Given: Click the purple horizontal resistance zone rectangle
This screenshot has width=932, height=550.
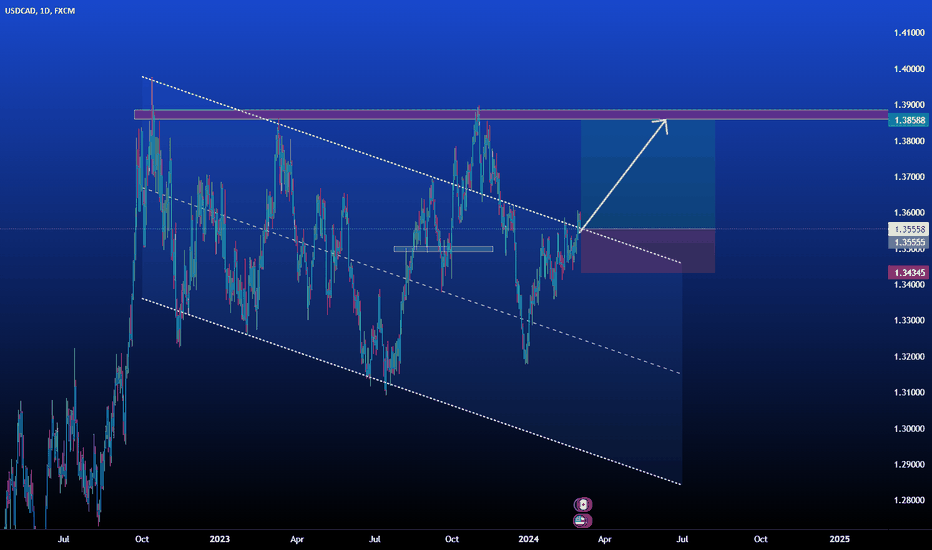Looking at the screenshot, I should tap(511, 115).
